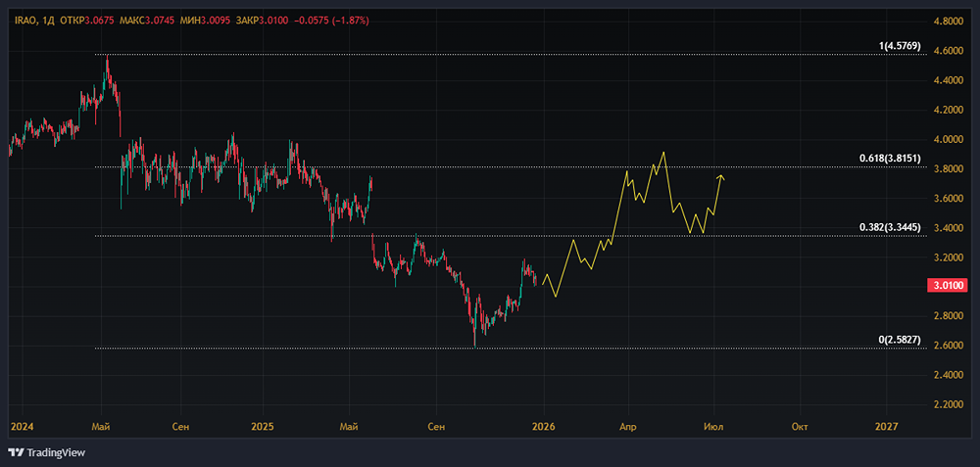
Task: Click the TradingView logo
Action: pos(47,452)
